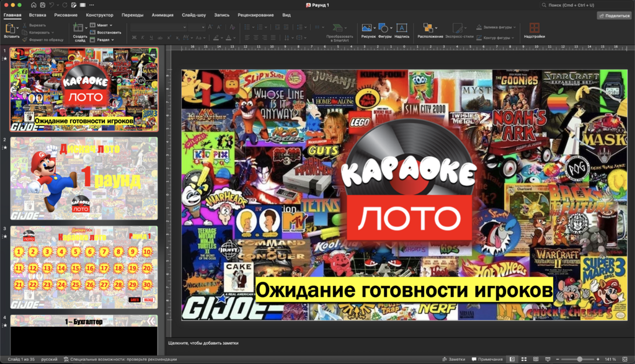Screen dimensions: 635x364
Task: Open the Раздел section dropdown
Action: [102, 40]
